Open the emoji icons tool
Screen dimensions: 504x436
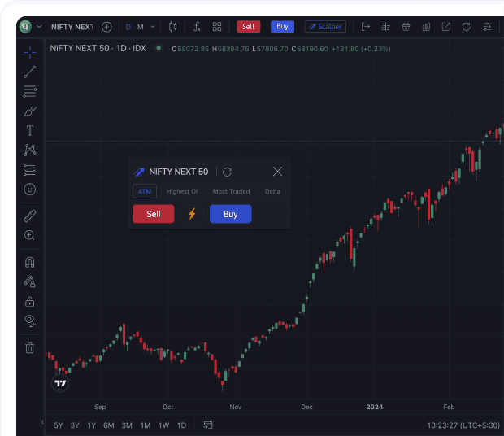pyautogui.click(x=30, y=190)
